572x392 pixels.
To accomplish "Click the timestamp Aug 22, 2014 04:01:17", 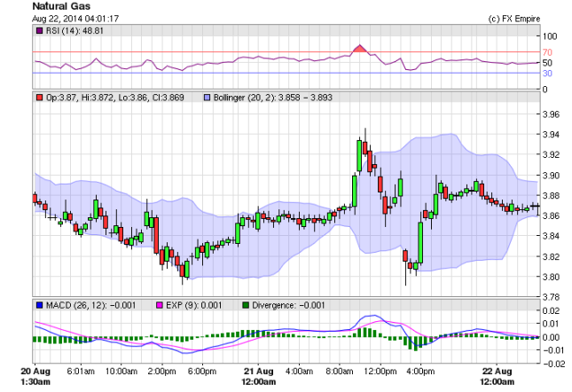I will point(75,19).
